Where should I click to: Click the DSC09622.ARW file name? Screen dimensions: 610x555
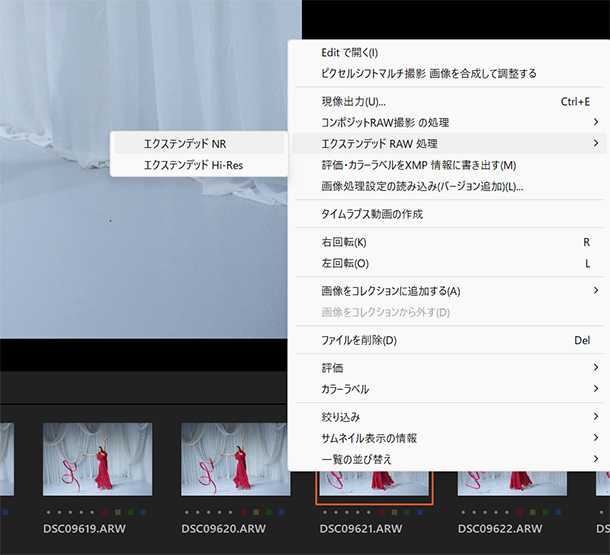pos(500,529)
